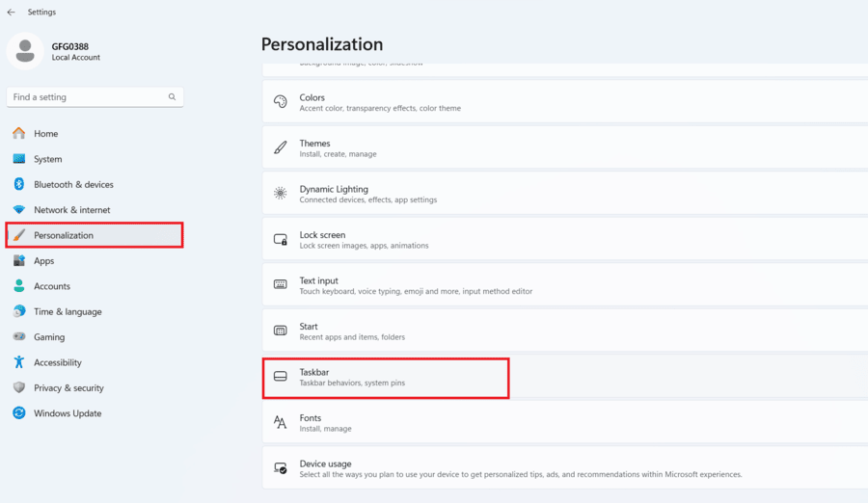Click the Themes paintbrush icon
The width and height of the screenshot is (868, 503).
[x=281, y=147]
